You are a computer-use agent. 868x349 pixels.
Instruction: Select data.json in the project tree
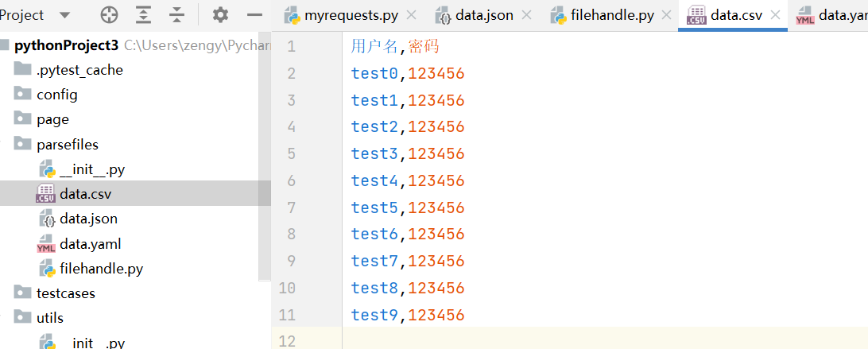click(88, 219)
